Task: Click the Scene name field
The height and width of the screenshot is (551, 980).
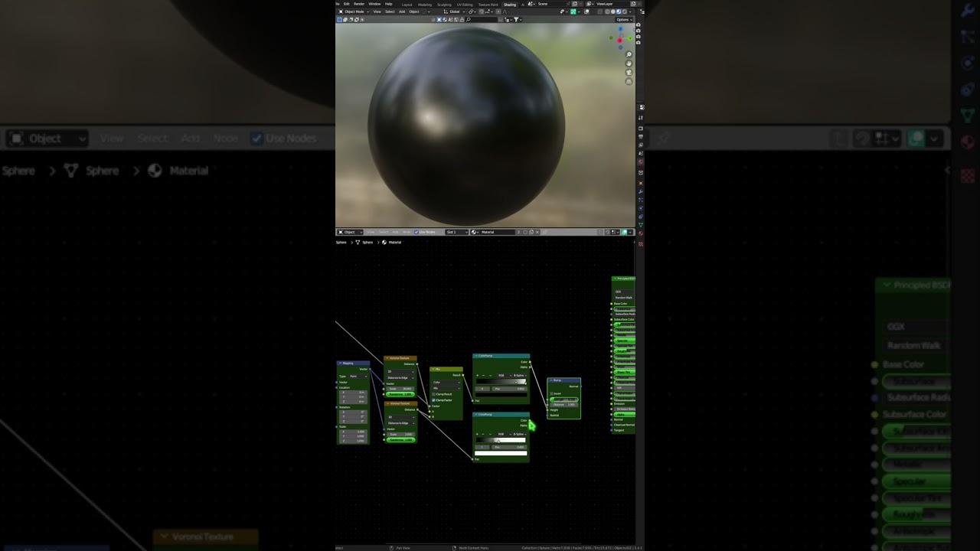Action: click(553, 4)
